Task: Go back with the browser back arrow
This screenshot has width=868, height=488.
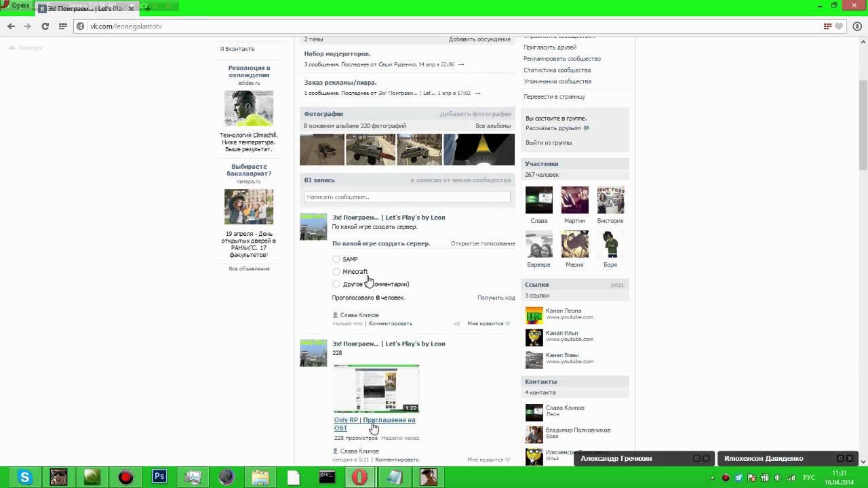Action: (11, 26)
